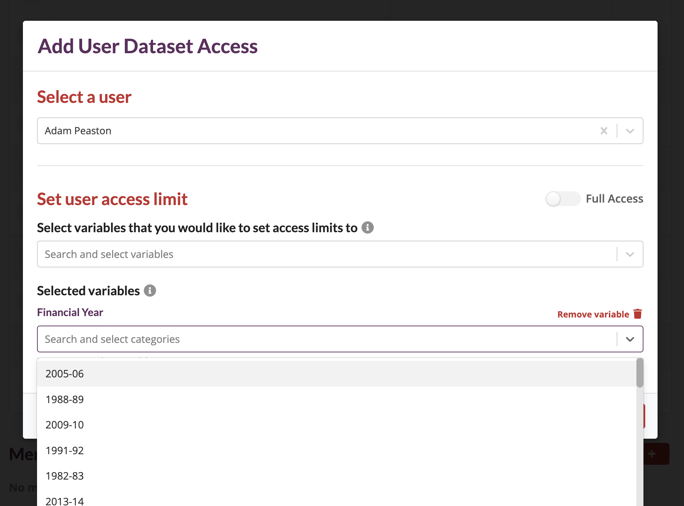684x506 pixels.
Task: Click the Search and select categories field
Action: click(x=340, y=339)
